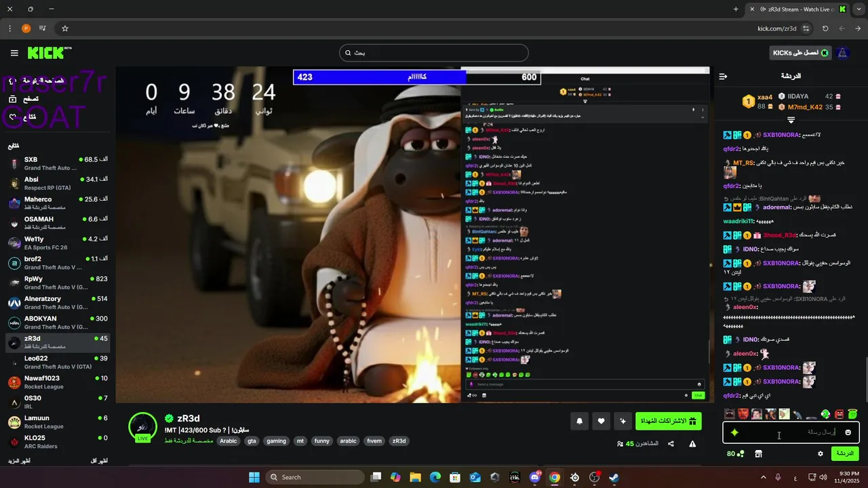The width and height of the screenshot is (868, 488).
Task: Click the green get KICKs button
Action: [801, 53]
